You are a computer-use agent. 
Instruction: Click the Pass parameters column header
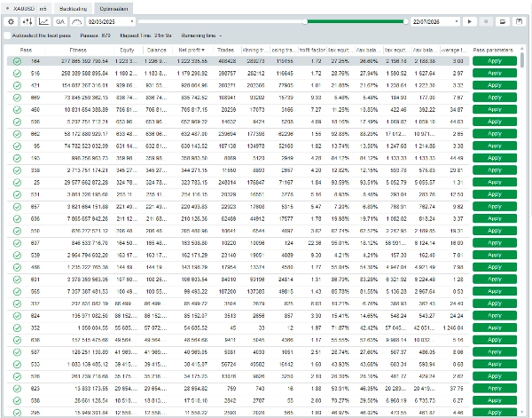[493, 50]
